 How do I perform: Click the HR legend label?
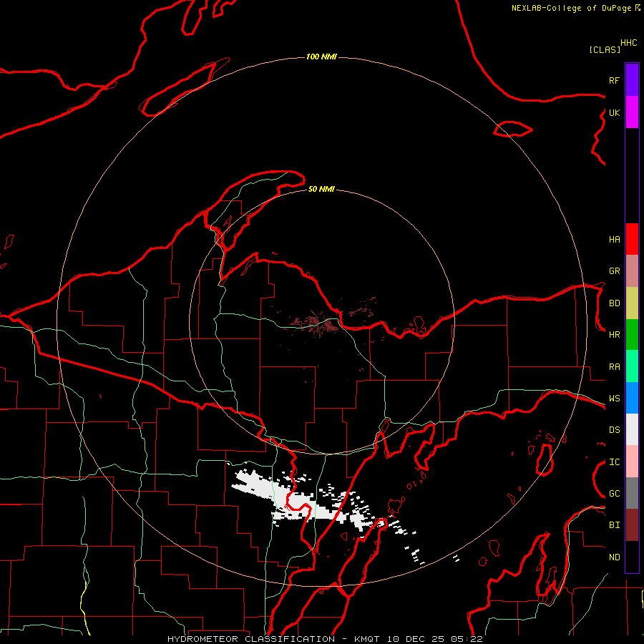[x=614, y=335]
